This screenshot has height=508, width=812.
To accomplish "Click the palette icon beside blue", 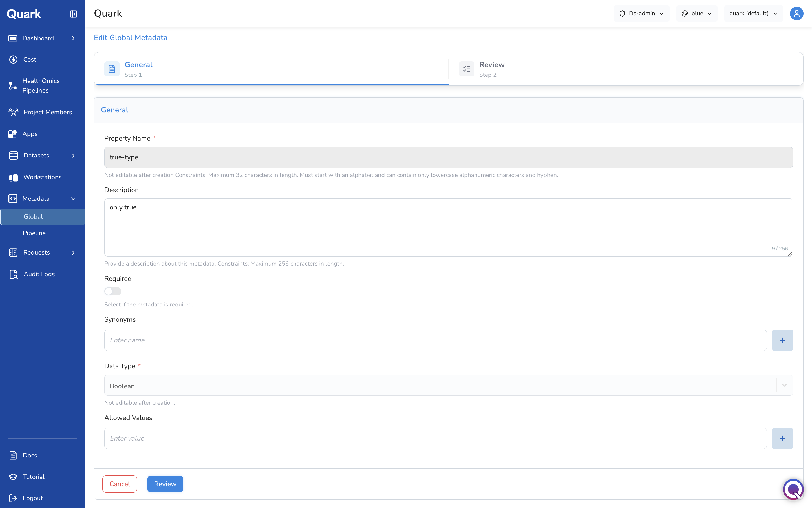I will coord(685,14).
